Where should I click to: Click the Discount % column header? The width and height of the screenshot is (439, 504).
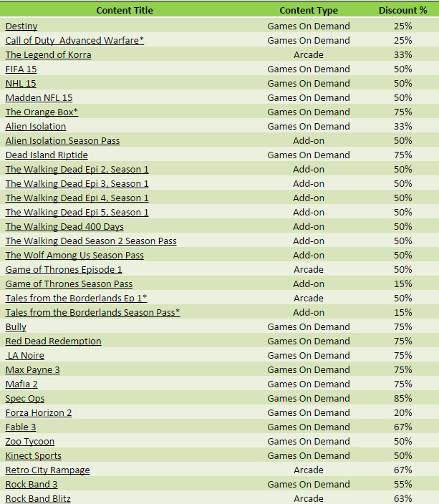(x=402, y=11)
